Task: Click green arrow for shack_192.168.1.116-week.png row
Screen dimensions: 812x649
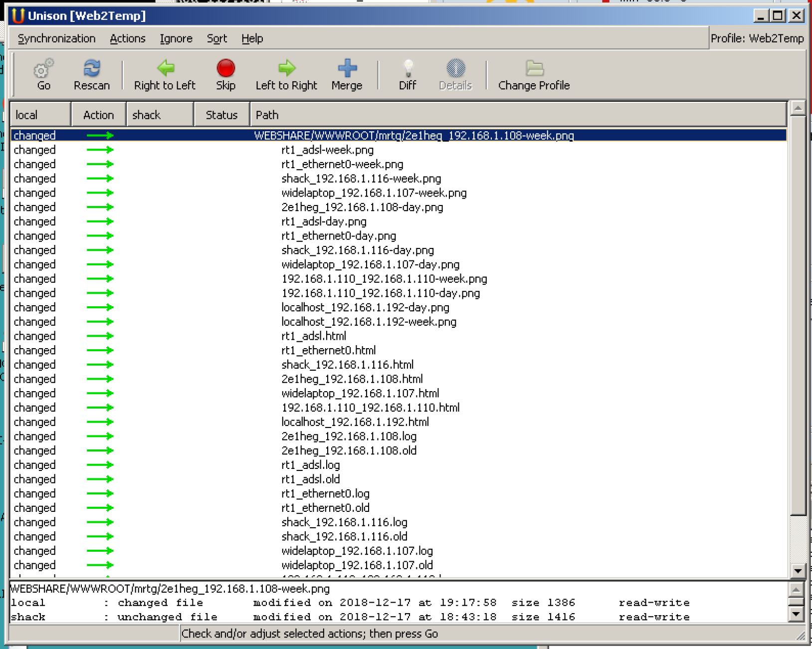Action: [x=100, y=179]
